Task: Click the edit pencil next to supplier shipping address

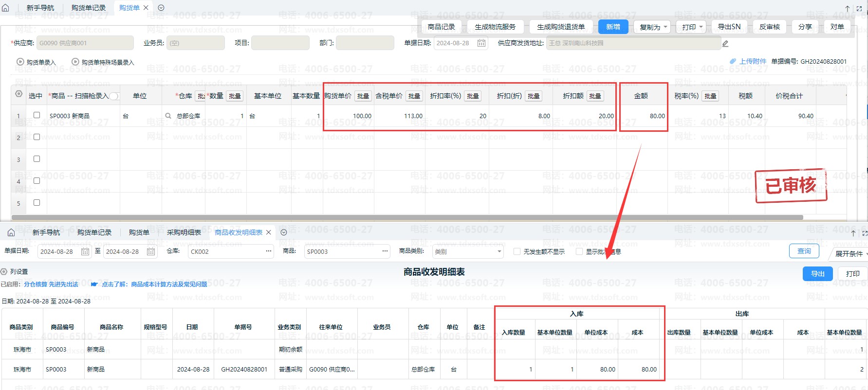Action: 725,43
